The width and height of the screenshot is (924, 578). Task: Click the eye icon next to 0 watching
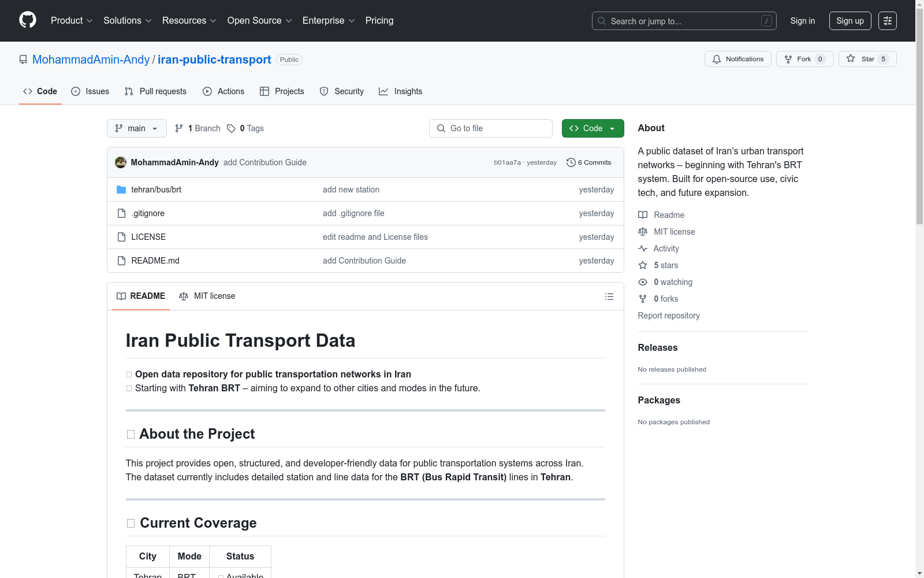tap(643, 282)
